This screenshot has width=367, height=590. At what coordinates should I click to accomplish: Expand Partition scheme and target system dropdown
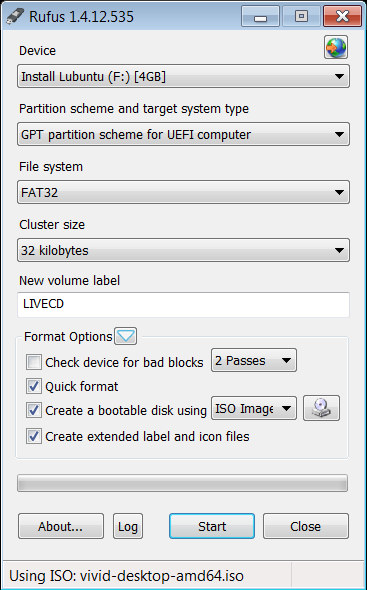[183, 134]
